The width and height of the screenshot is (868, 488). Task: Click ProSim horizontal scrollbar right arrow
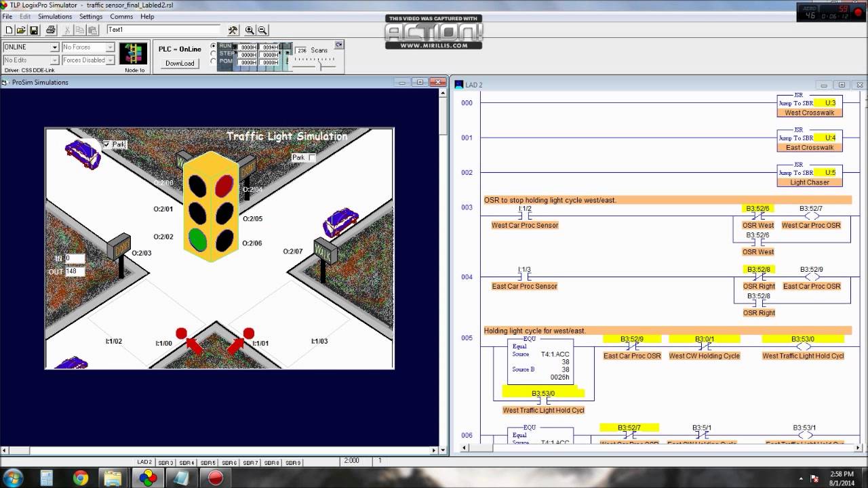(435, 450)
